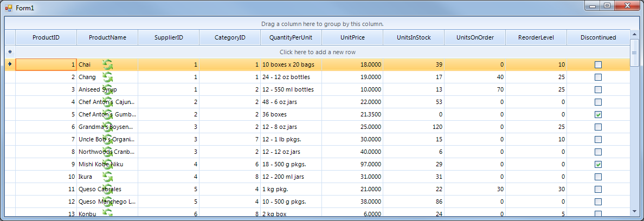Click the vertical scrollbar thumb
The image size is (644, 221).
click(634, 52)
